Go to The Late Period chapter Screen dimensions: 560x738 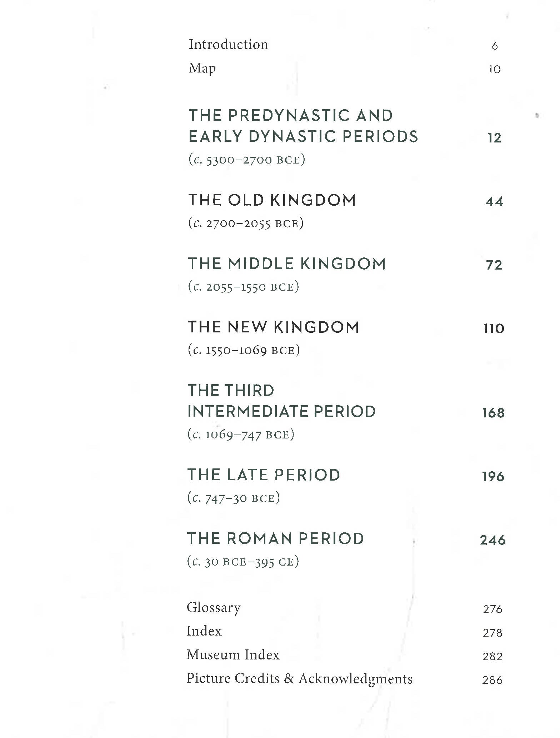(x=264, y=475)
